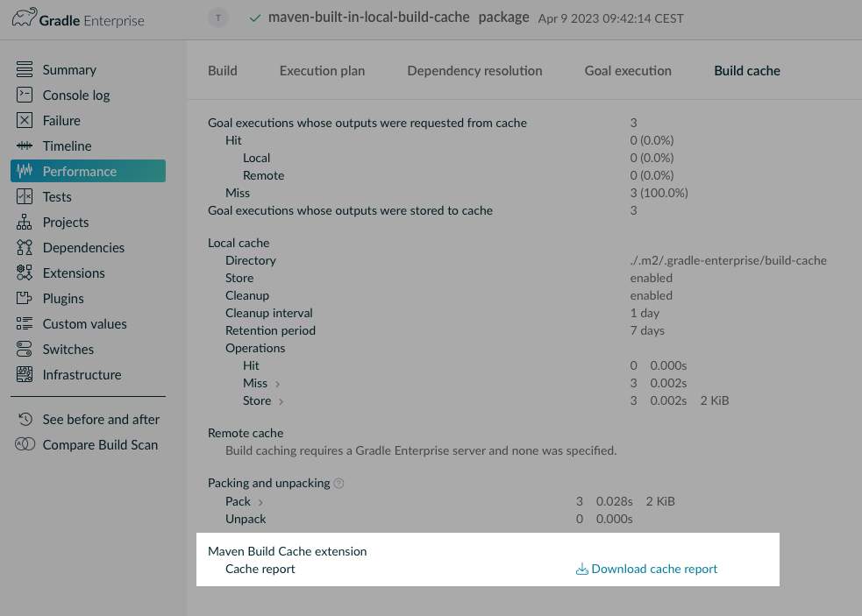Switch to the Goal execution tab
Viewport: 862px width, 616px height.
[628, 71]
